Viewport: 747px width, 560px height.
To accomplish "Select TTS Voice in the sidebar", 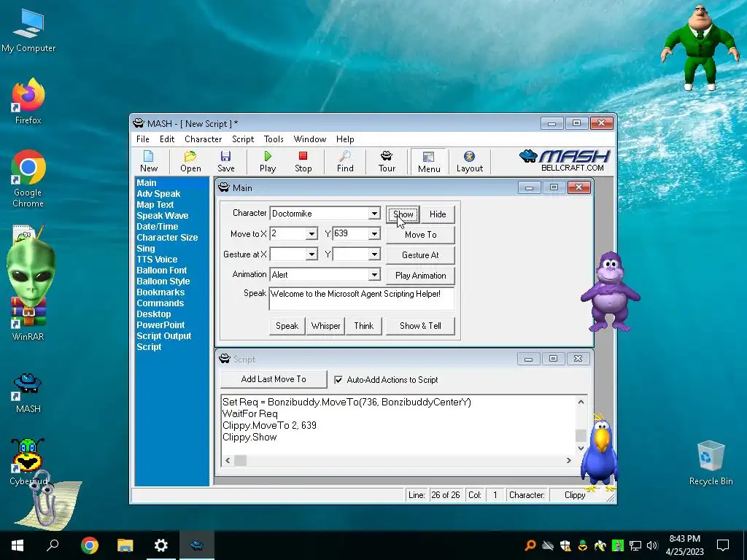I will 157,260.
